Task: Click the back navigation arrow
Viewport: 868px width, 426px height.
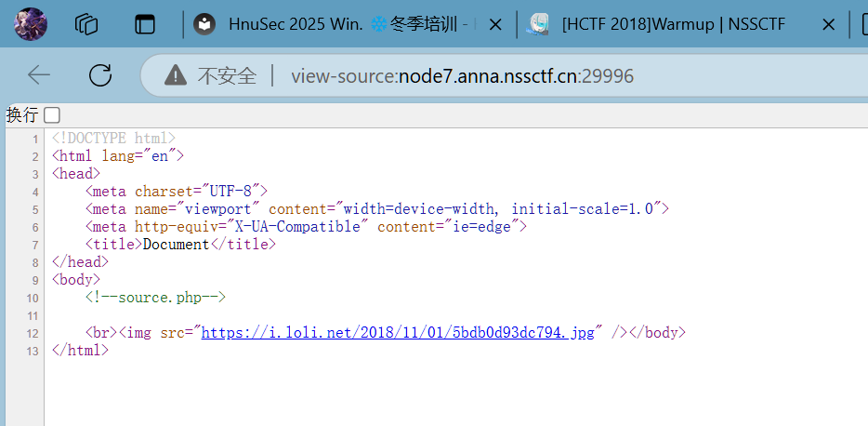Action: coord(39,75)
